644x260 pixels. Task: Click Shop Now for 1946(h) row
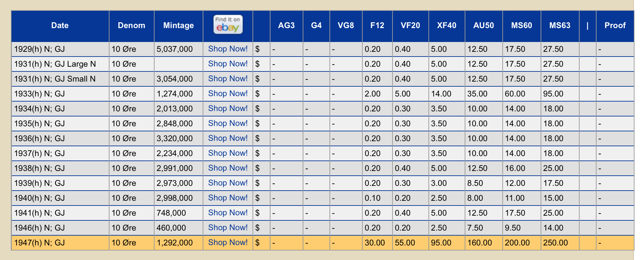[228, 227]
